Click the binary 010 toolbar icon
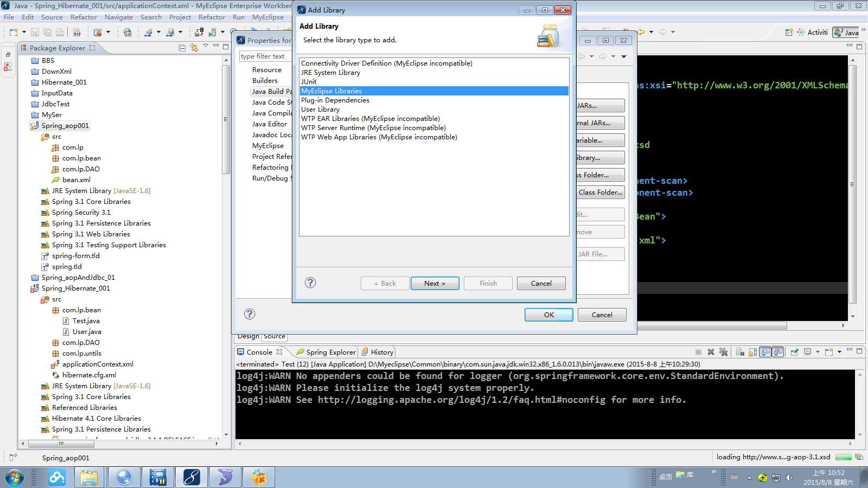868x488 pixels. 77,32
